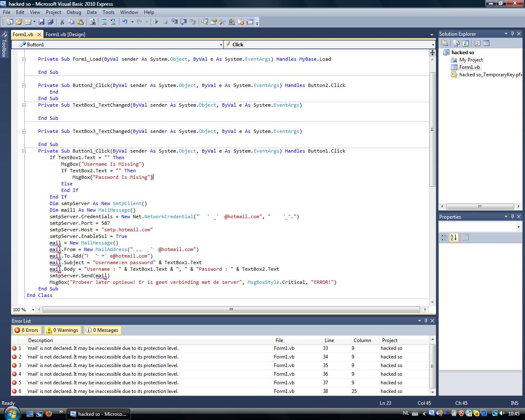Click the Copy toolbar icon
Image resolution: width=525 pixels, height=420 pixels.
pyautogui.click(x=71, y=22)
